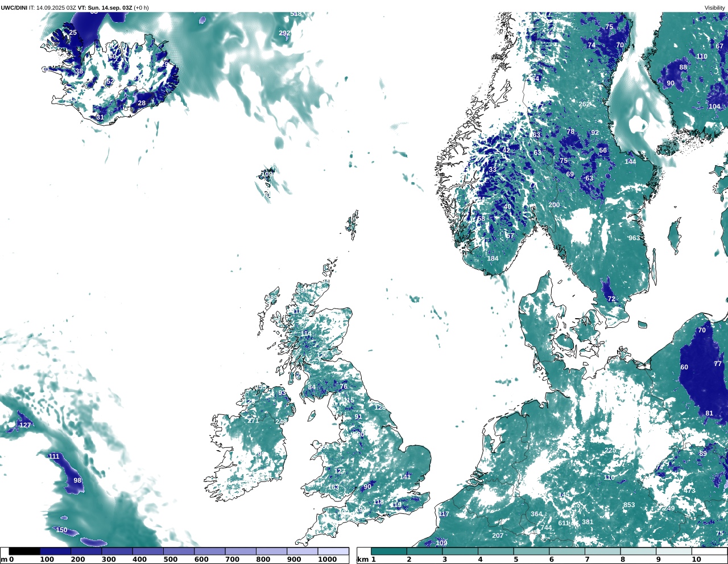This screenshot has height=564, width=728.
Task: Click the dark teal 1–2 km legend swatch
Action: [x=389, y=551]
